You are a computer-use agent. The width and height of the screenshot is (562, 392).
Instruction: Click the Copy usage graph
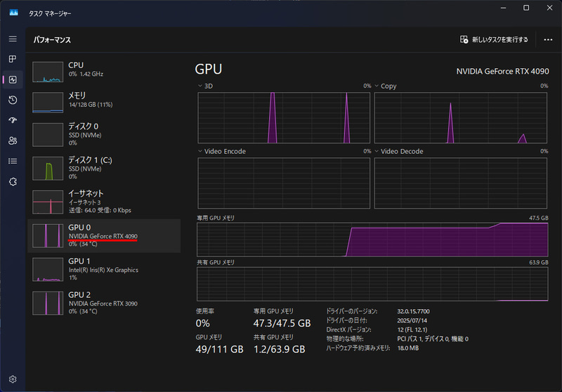coord(461,118)
